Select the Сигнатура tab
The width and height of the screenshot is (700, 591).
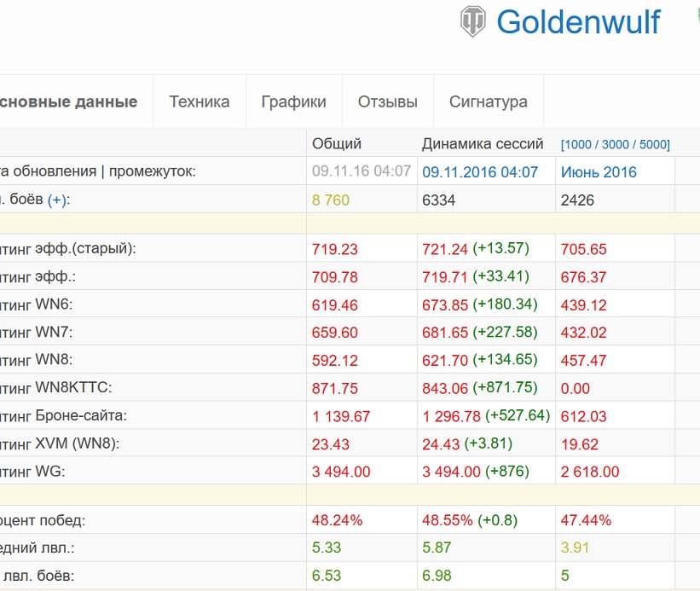(488, 101)
